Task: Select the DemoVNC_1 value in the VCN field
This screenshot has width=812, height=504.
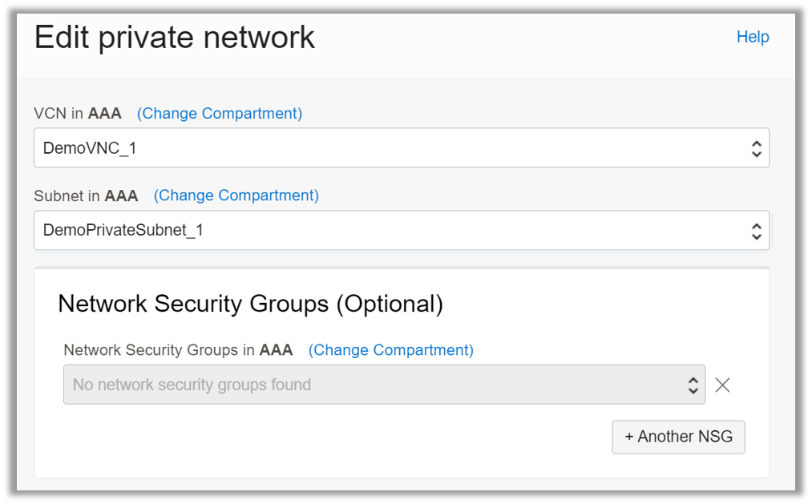Action: [88, 147]
